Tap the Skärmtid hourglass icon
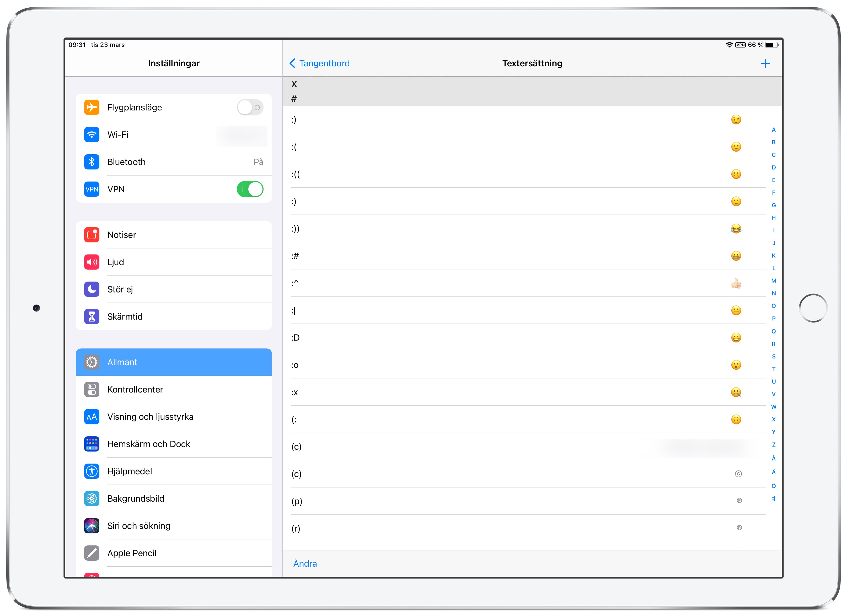The width and height of the screenshot is (847, 616). point(92,316)
